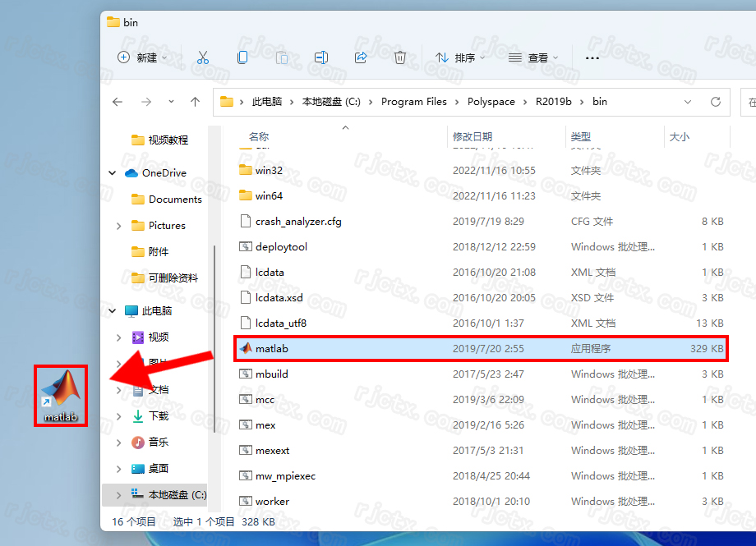Screen dimensions: 756x546
Task: Select 本地磁盘 (C:) in the sidebar
Action: click(x=177, y=495)
